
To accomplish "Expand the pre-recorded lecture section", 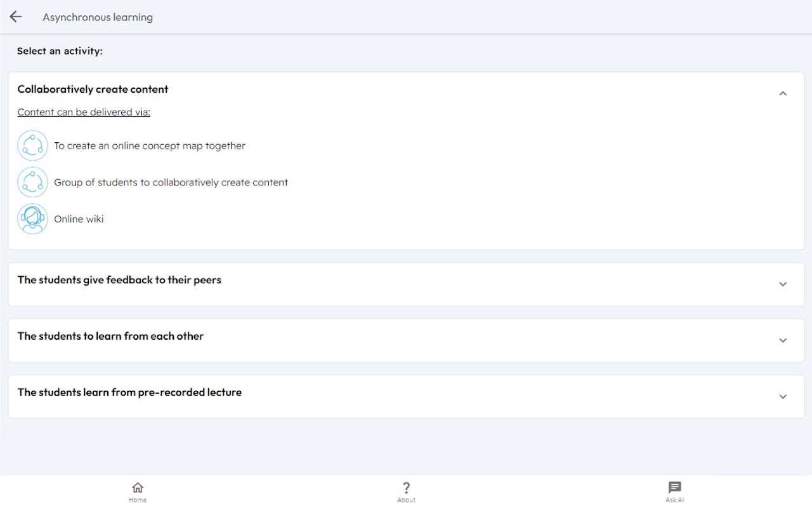I will [783, 396].
